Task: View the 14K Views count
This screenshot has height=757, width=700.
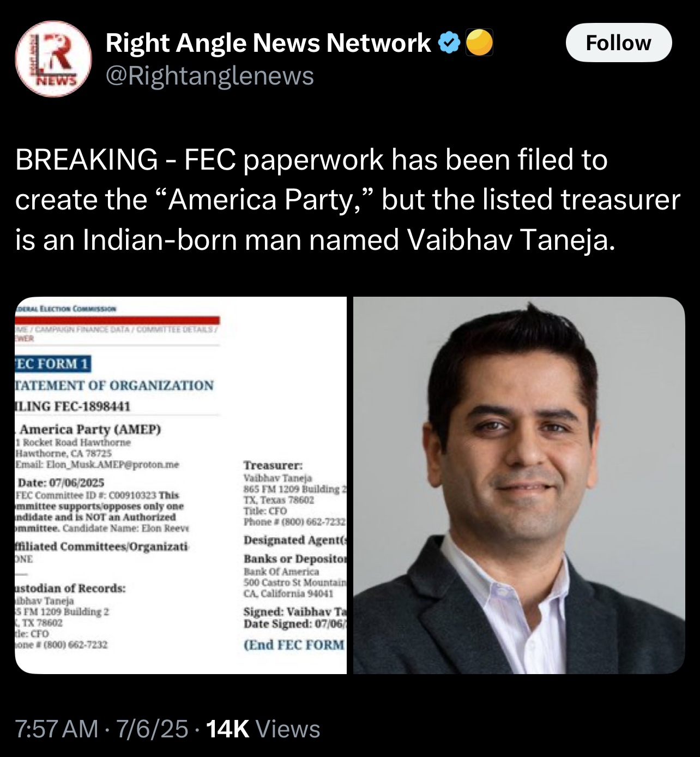Action: (x=263, y=729)
